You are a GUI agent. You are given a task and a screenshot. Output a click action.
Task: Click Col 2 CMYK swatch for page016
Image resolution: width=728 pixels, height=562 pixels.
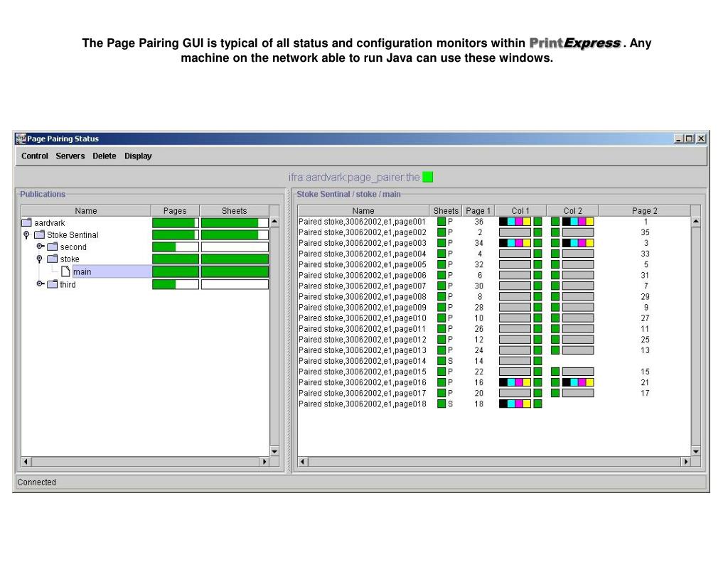(578, 382)
